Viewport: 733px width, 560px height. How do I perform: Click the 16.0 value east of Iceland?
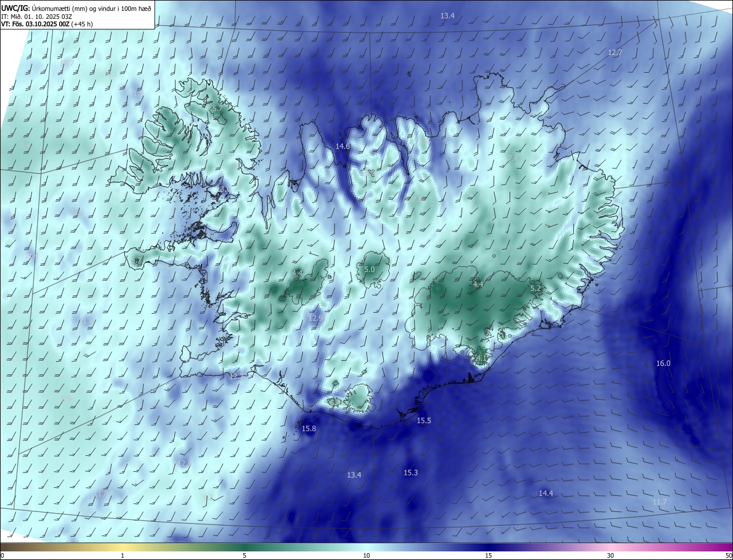tap(663, 364)
